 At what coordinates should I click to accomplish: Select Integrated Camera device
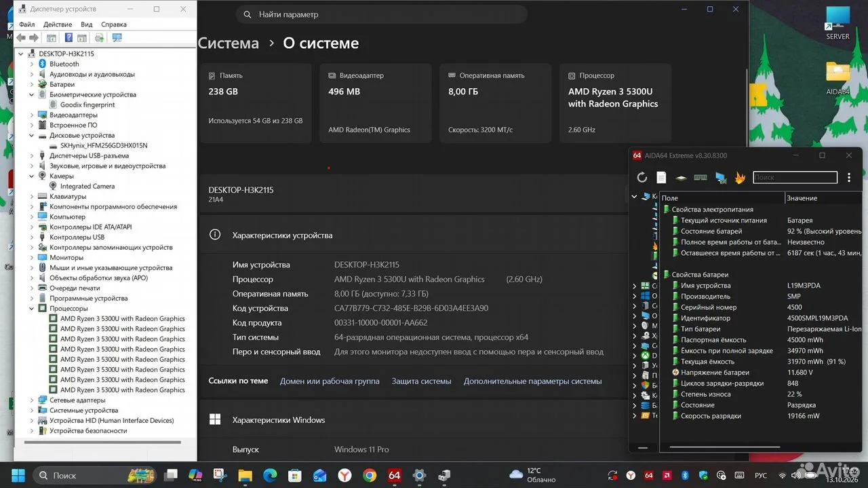[x=87, y=186]
